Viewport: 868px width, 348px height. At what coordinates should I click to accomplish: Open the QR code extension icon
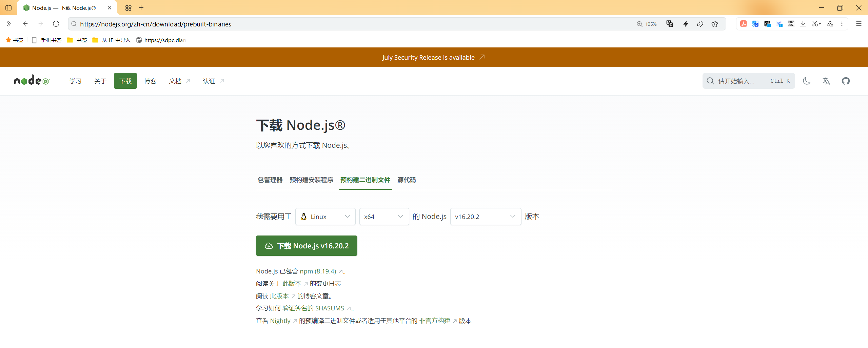(791, 24)
